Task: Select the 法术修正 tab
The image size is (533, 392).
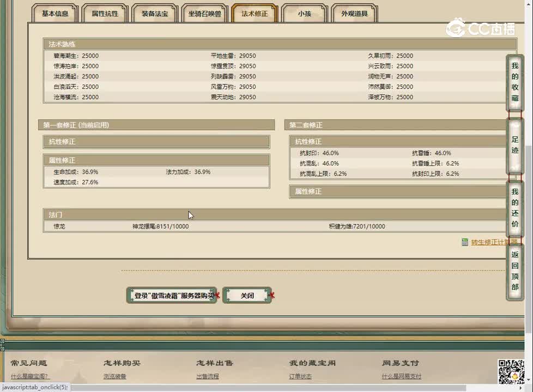Action: tap(255, 14)
